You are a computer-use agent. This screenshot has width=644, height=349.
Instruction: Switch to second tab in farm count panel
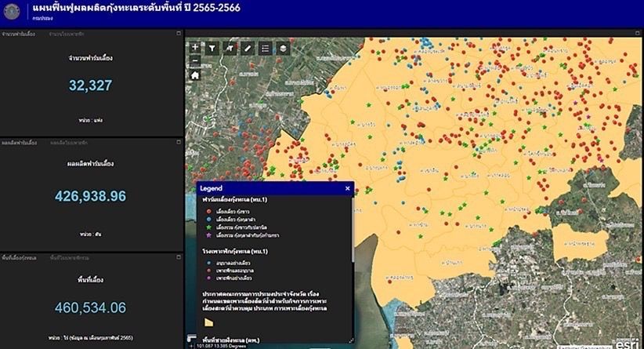tap(66, 34)
